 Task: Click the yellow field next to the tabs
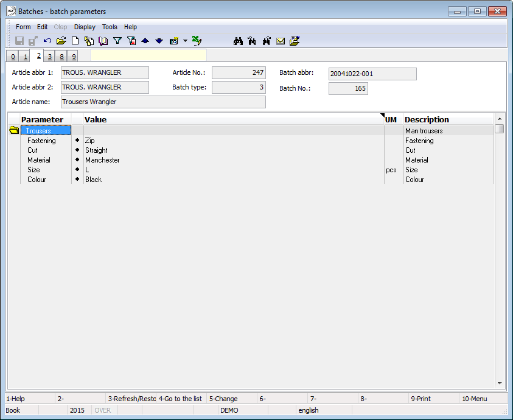[148, 55]
